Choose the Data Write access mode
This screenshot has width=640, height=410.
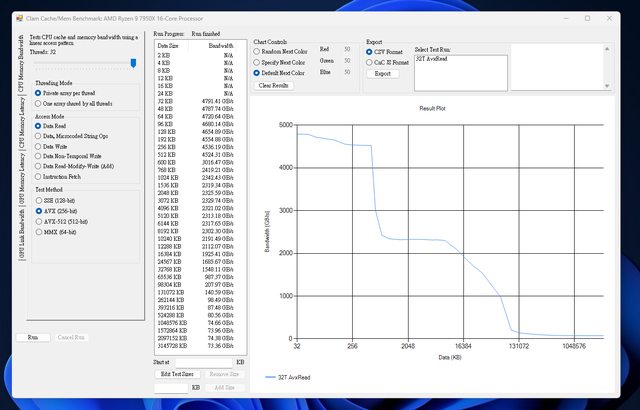pos(38,146)
